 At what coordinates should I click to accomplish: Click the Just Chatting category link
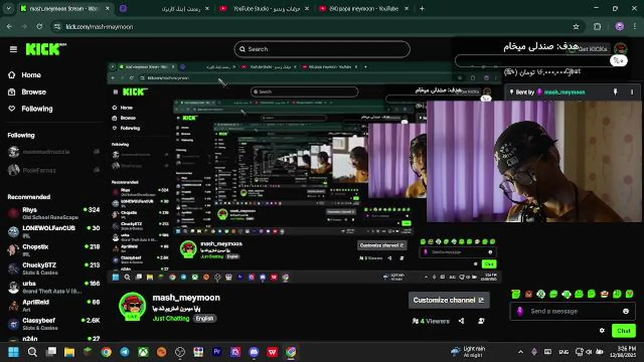point(171,318)
